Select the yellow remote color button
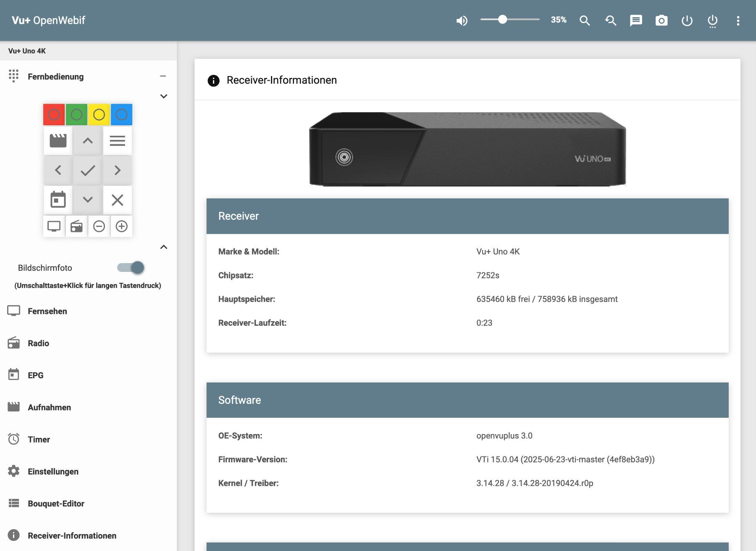This screenshot has width=756, height=551. [99, 114]
